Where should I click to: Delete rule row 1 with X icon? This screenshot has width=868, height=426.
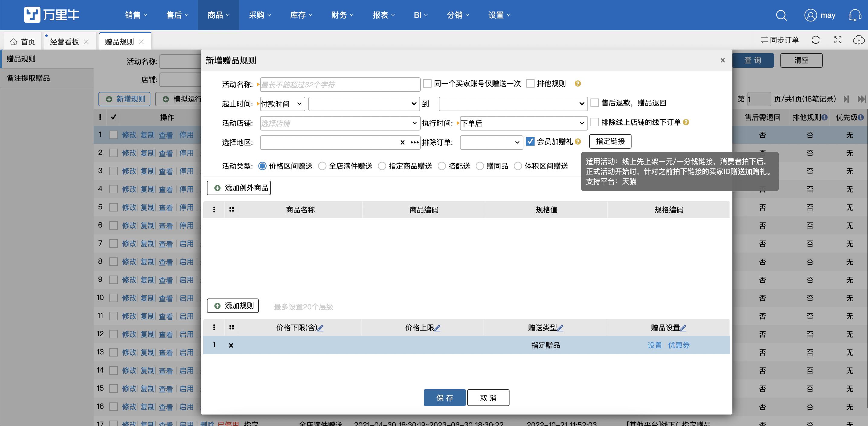tap(231, 345)
